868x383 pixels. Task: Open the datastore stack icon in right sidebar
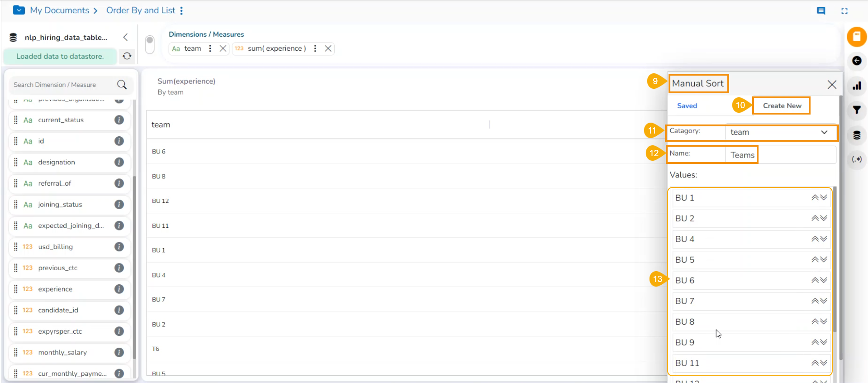pos(857,135)
